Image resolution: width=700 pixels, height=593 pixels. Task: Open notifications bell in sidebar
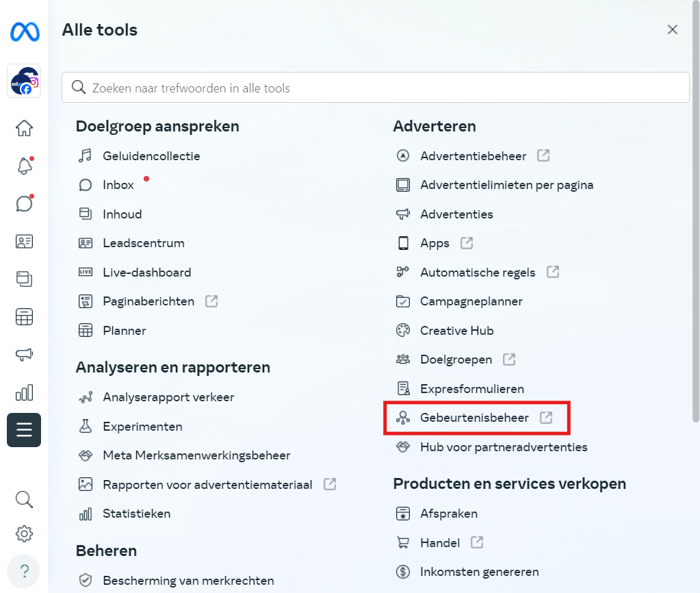pyautogui.click(x=25, y=166)
